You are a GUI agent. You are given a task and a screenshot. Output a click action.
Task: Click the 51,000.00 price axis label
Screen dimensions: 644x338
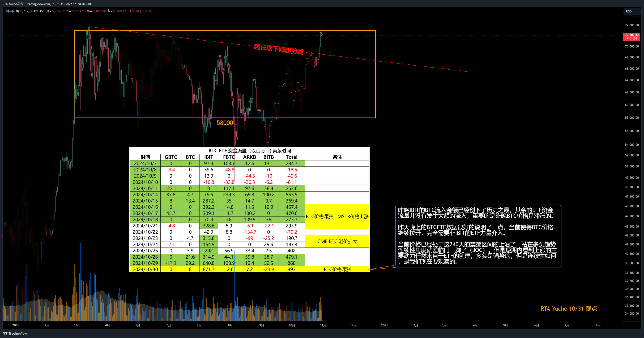(632, 166)
